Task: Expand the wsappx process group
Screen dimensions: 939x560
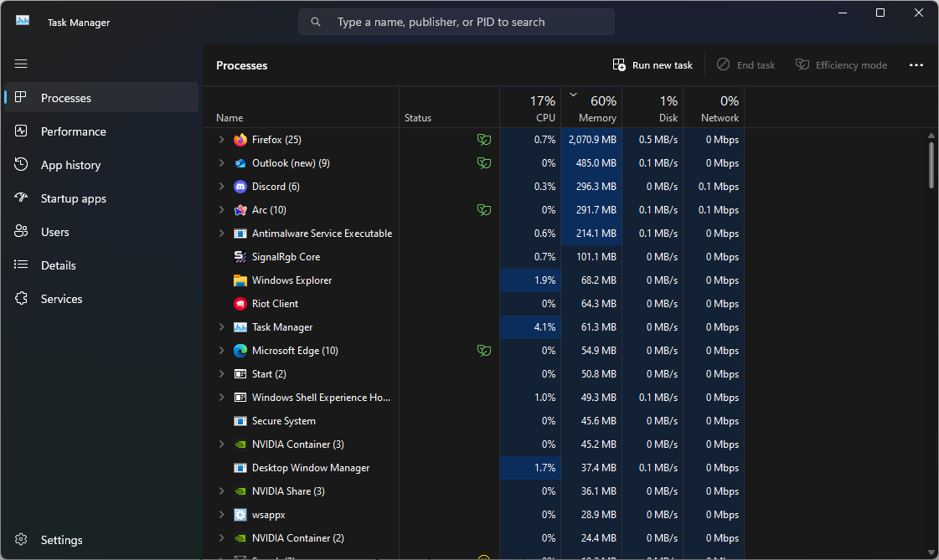Action: (x=222, y=515)
